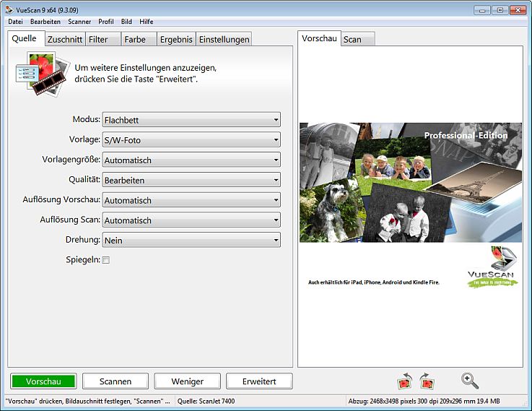Click the Scannen button
This screenshot has width=532, height=411.
pyautogui.click(x=115, y=381)
